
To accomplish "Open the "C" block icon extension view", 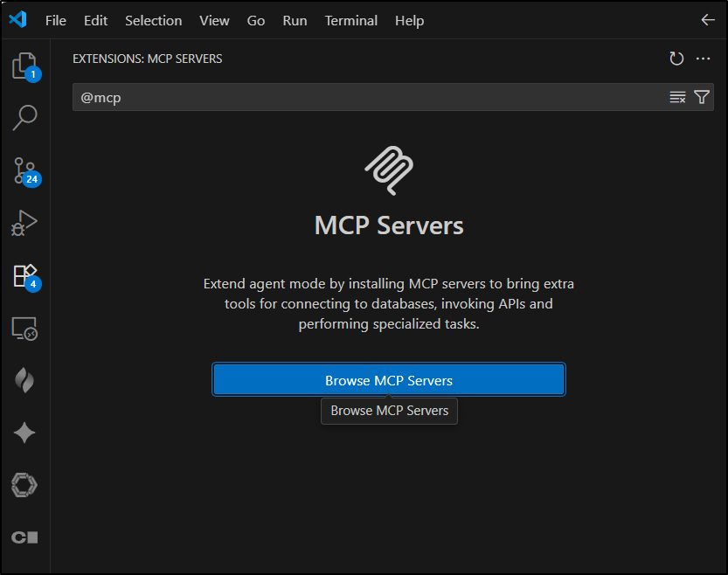I will (x=24, y=537).
